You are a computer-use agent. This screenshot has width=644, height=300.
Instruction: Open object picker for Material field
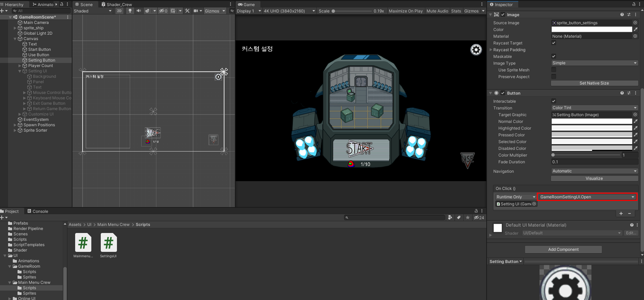point(635,36)
